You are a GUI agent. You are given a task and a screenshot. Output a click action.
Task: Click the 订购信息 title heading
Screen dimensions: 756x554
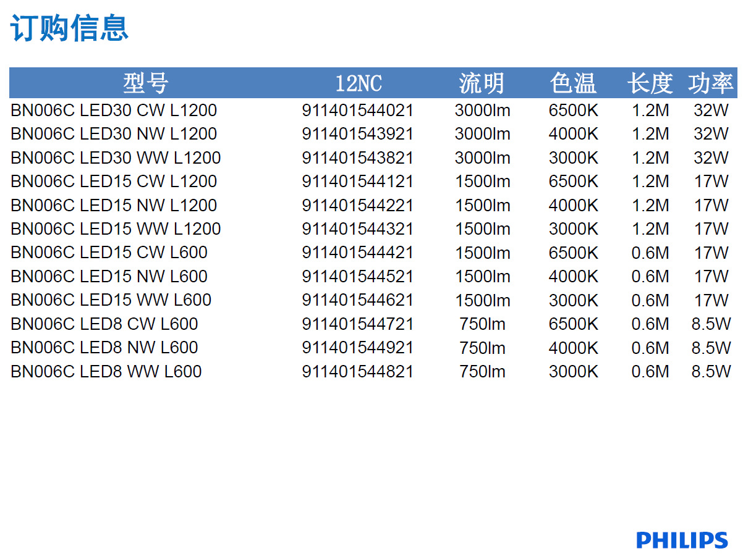(69, 28)
